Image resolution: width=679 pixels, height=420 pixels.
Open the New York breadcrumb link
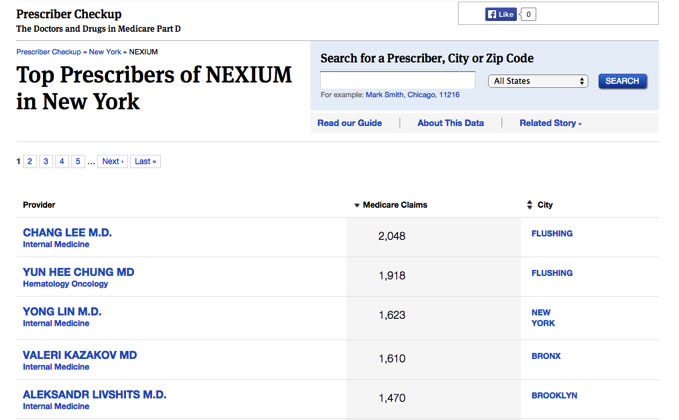pyautogui.click(x=105, y=52)
